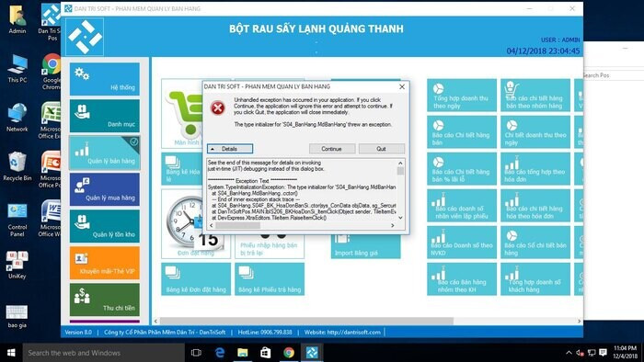Open Bảng kê Phiếu trả hàng tile
Viewport: 644px width, 362px height.
[x=270, y=279]
